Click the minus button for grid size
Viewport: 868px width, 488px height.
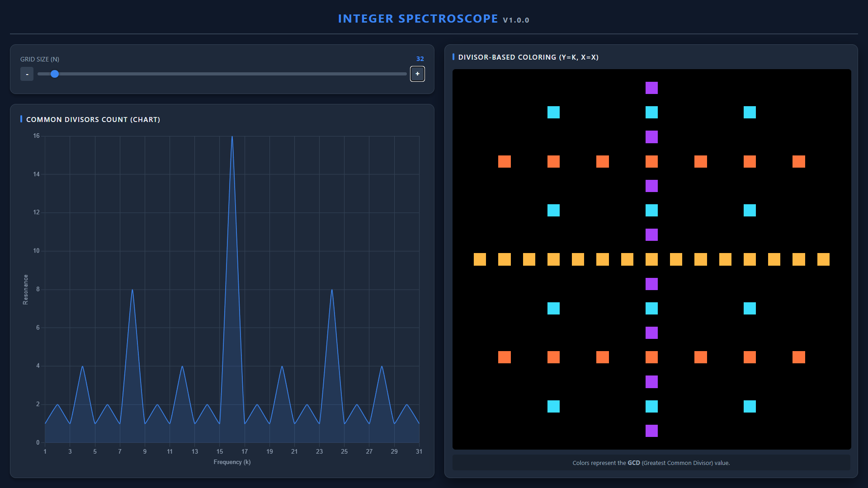click(x=27, y=74)
